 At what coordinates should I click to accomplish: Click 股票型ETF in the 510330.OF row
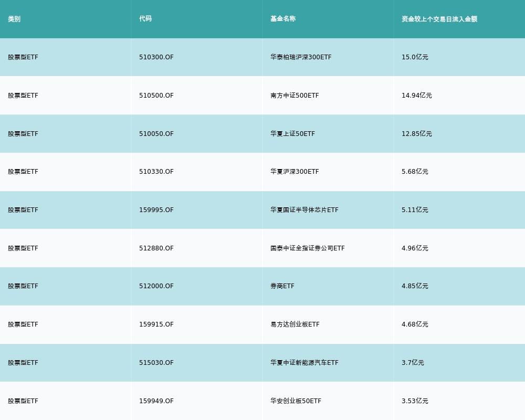(x=23, y=172)
